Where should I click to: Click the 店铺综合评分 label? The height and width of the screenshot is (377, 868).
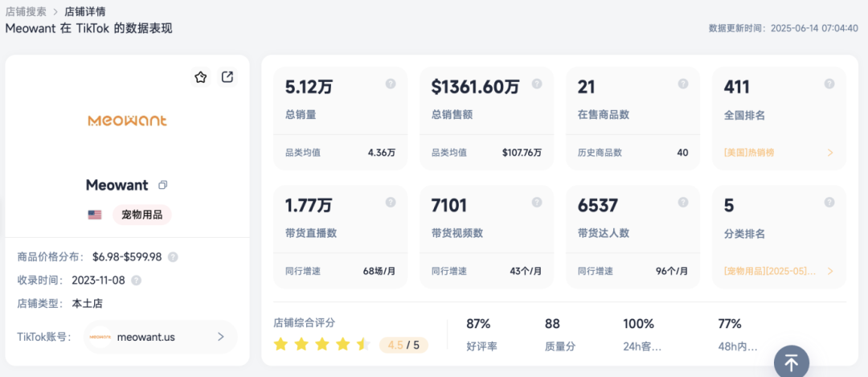tap(304, 323)
